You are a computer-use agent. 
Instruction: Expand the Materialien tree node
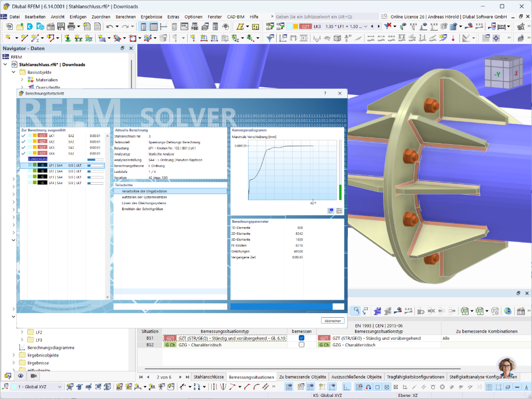click(22, 80)
